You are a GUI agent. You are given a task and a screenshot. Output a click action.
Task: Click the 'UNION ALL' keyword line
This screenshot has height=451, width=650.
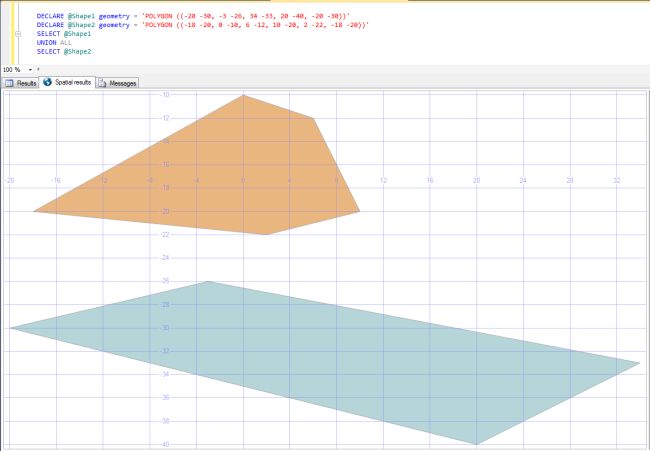[54, 43]
